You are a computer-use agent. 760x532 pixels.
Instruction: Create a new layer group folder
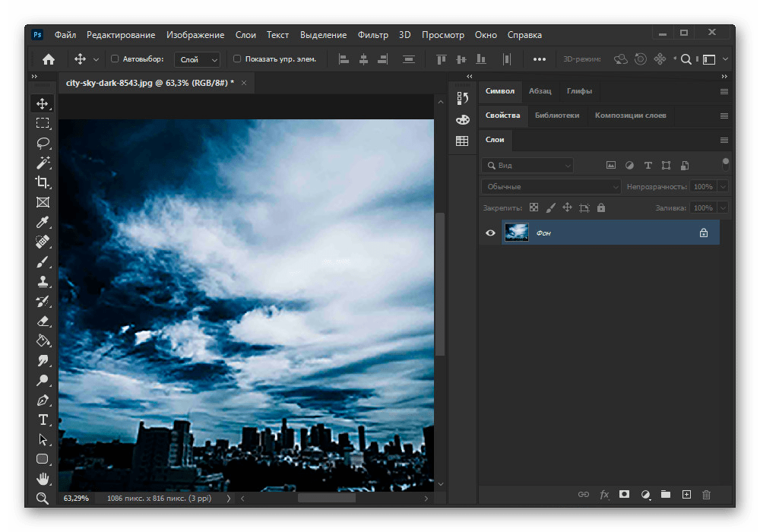coord(666,494)
